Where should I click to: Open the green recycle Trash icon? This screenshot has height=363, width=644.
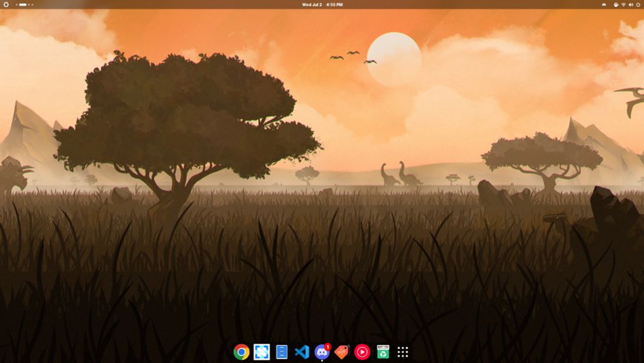coord(383,352)
